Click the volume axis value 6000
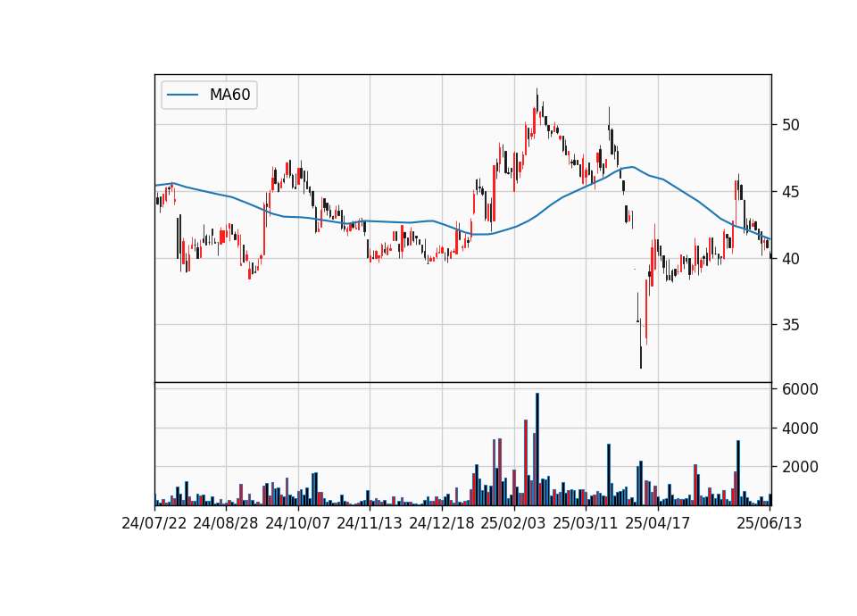Screen dimensions: 857x616 click(800, 389)
